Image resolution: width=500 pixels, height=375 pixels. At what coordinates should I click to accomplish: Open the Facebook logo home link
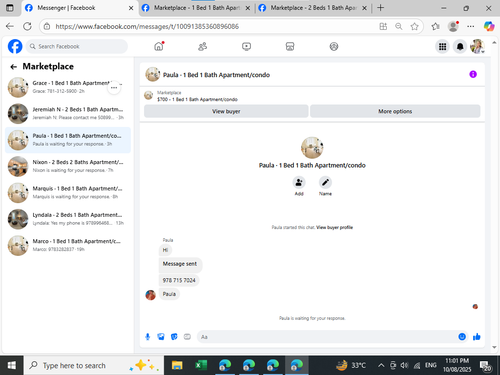(x=15, y=46)
